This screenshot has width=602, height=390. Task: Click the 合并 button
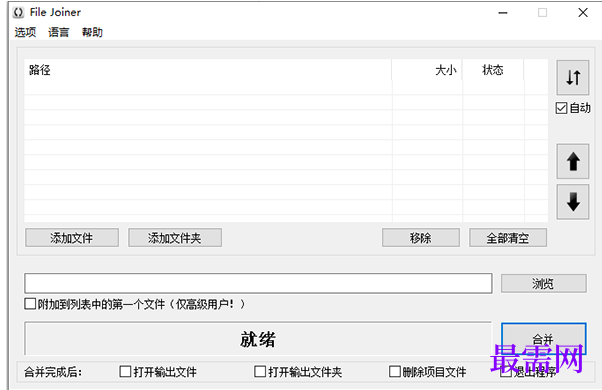click(x=544, y=339)
